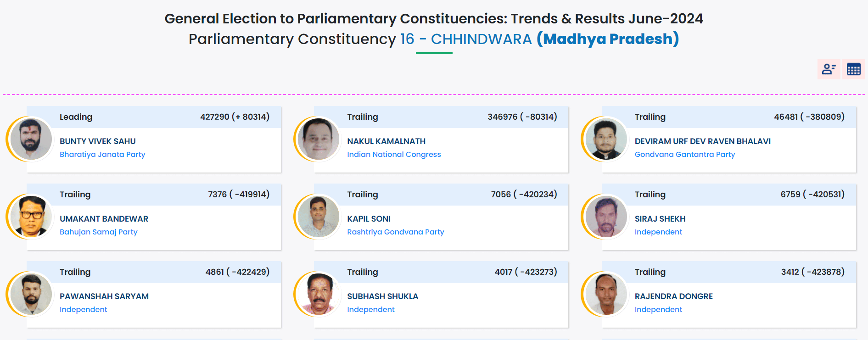Switch to table view icon
Viewport: 868px width, 340px height.
pos(853,69)
